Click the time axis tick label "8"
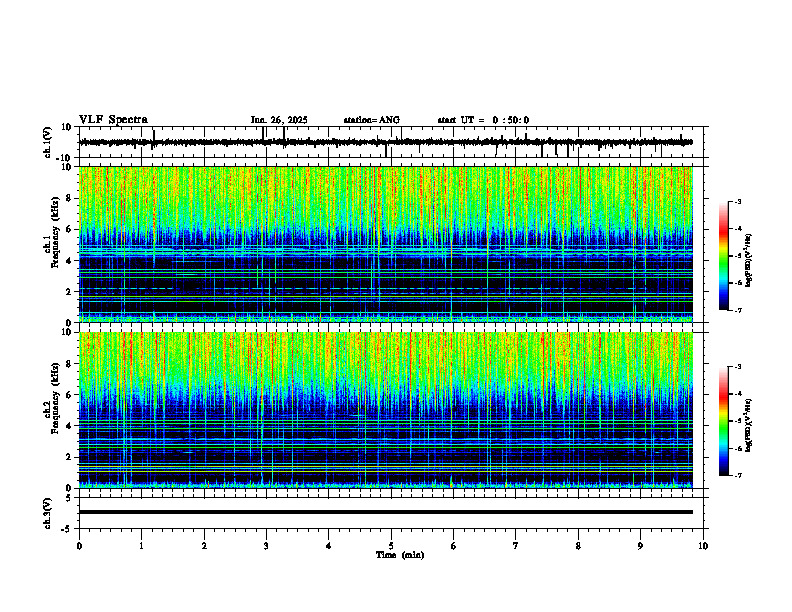 click(578, 546)
